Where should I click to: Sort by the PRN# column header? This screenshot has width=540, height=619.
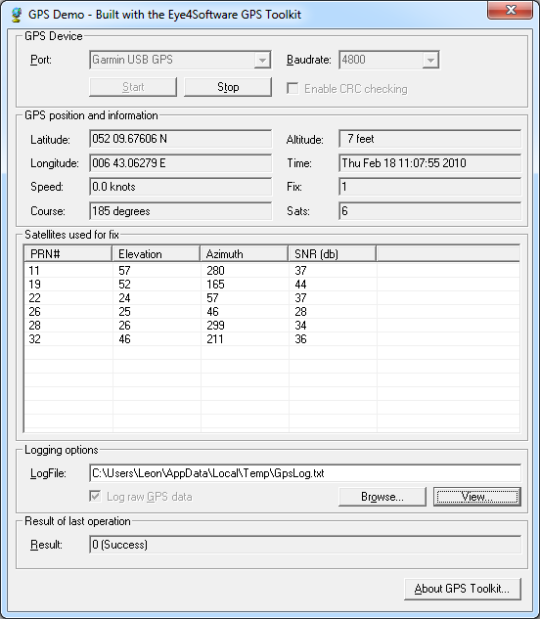68,253
